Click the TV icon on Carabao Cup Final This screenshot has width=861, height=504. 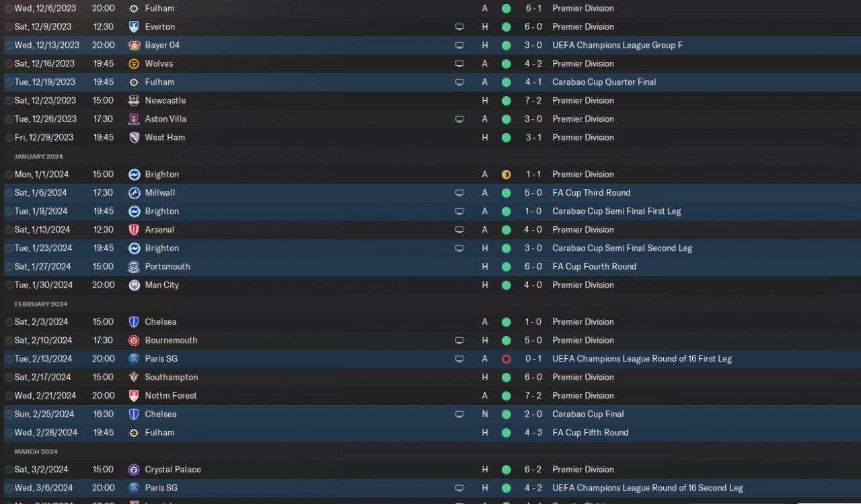point(459,415)
